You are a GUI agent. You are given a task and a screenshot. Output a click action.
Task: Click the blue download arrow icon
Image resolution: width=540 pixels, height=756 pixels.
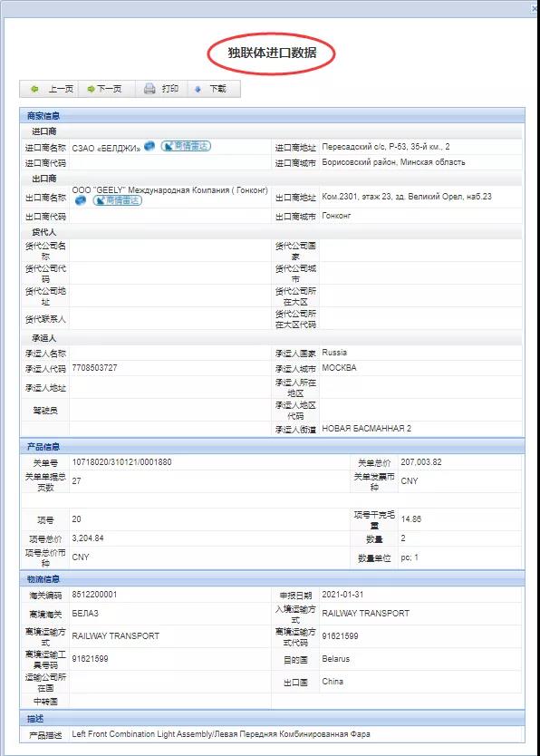tap(198, 89)
